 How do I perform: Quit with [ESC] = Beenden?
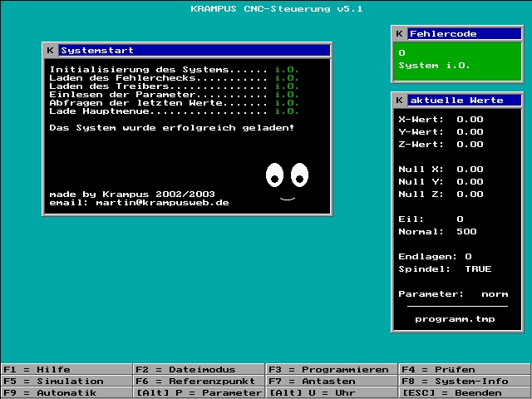(465, 393)
